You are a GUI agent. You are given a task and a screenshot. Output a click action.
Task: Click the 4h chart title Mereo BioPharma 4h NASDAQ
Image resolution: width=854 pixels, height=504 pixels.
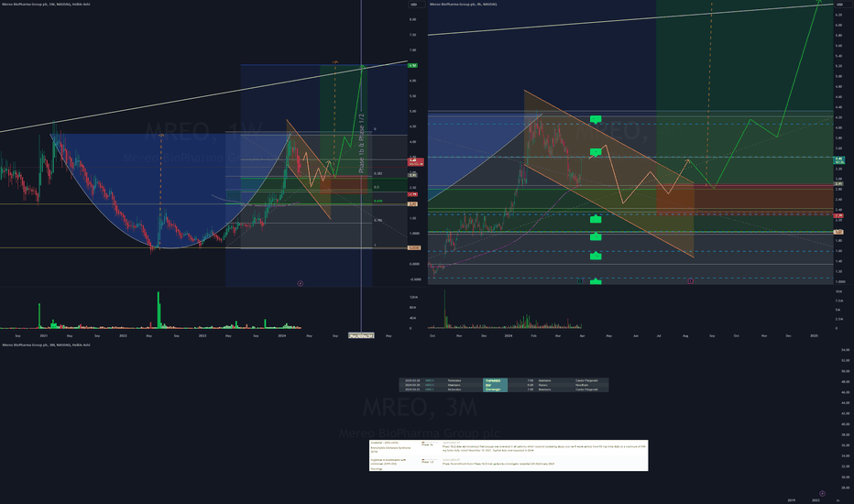pyautogui.click(x=463, y=4)
